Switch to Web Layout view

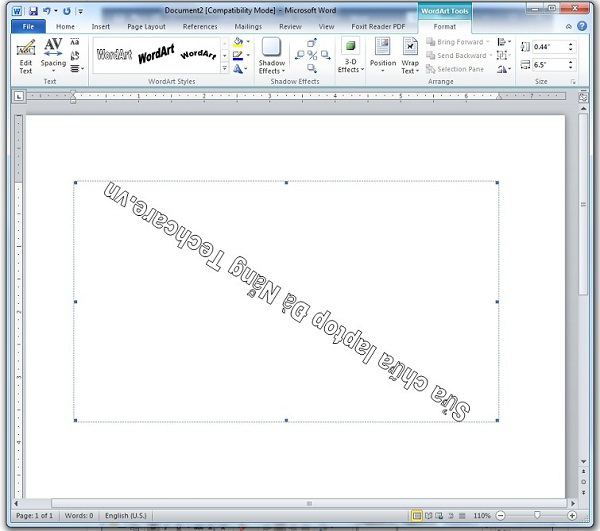(x=439, y=516)
